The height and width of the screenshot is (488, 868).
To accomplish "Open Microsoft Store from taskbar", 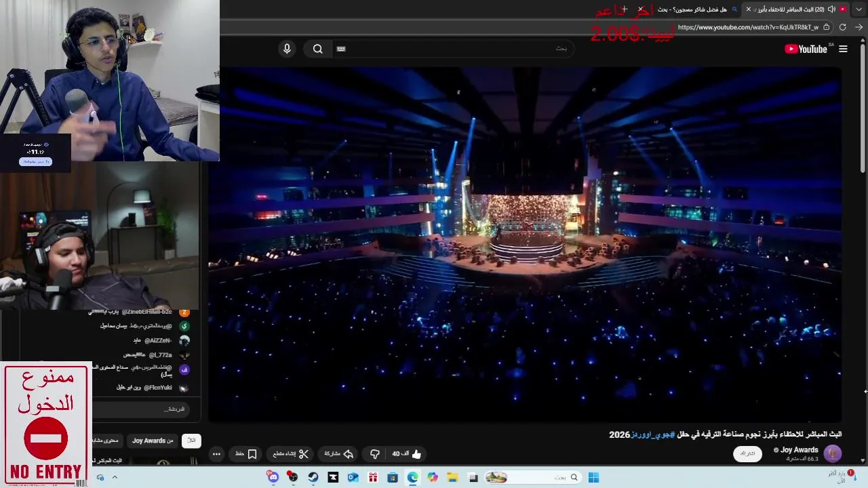I will point(393,477).
